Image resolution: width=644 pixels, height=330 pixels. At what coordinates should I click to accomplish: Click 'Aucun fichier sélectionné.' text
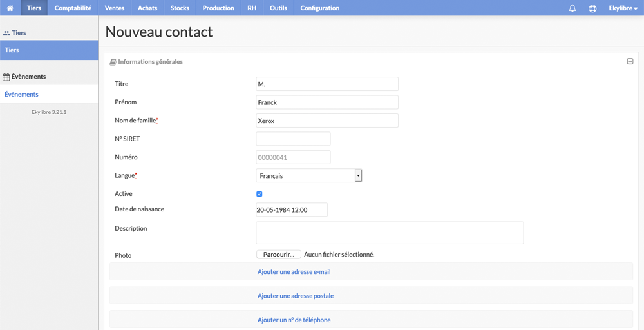(x=339, y=255)
